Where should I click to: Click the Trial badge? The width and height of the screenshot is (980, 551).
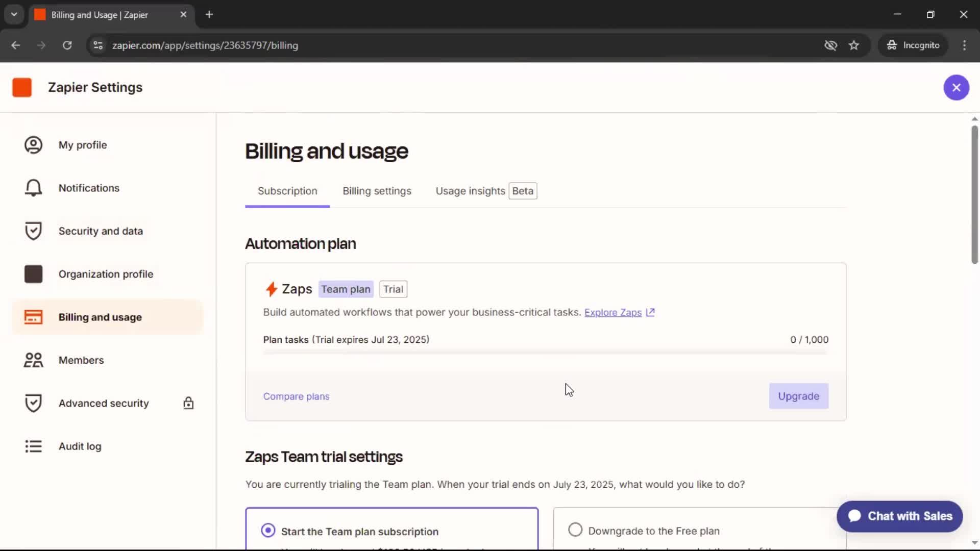pos(393,289)
